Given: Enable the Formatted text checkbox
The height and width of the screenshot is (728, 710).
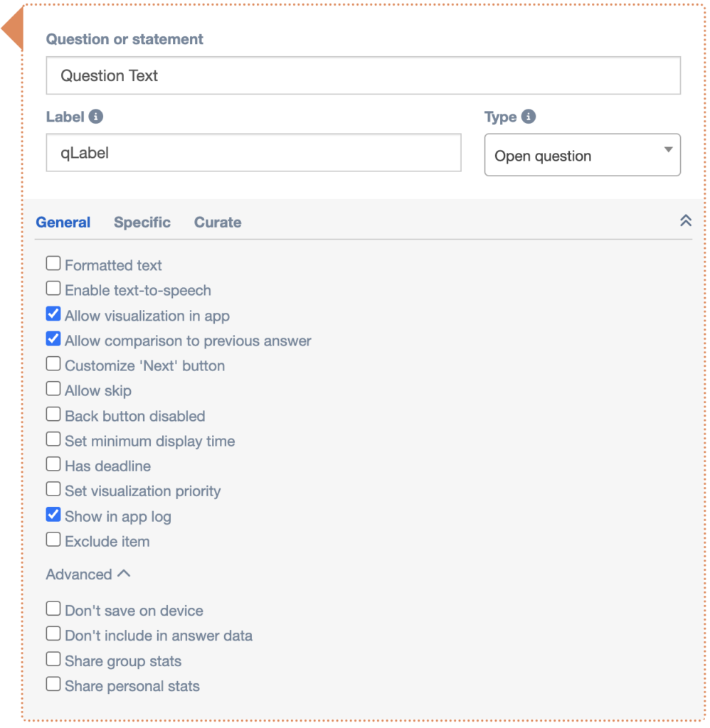Looking at the screenshot, I should pos(53,264).
